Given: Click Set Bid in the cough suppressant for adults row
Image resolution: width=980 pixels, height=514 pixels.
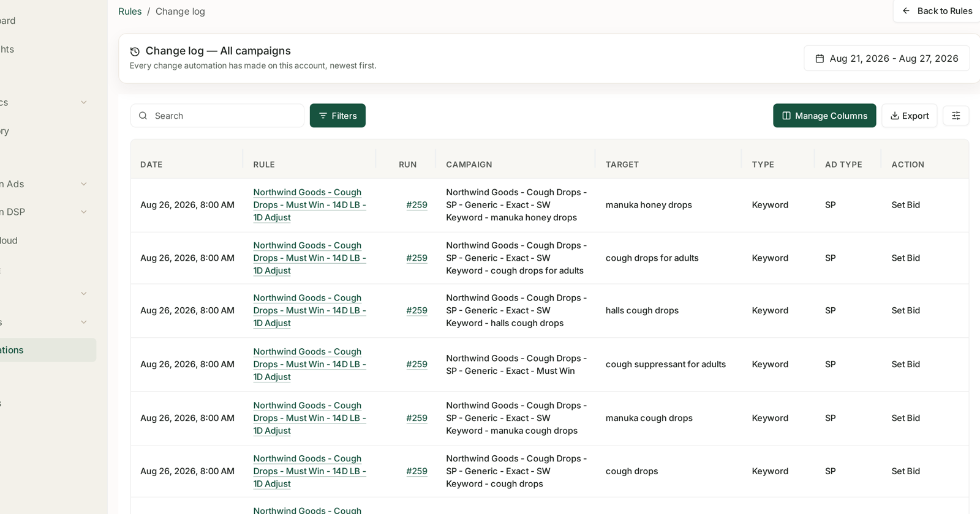Looking at the screenshot, I should pos(906,364).
